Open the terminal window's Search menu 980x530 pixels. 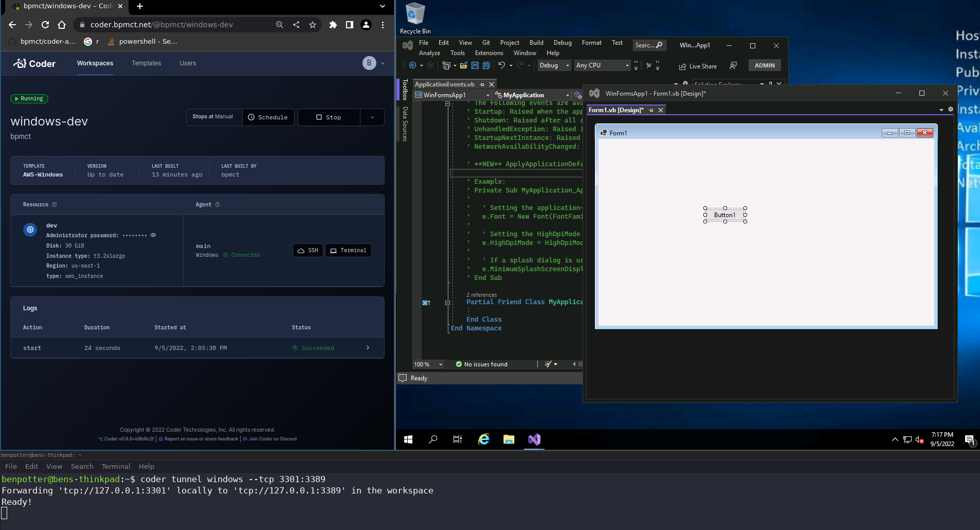point(82,466)
